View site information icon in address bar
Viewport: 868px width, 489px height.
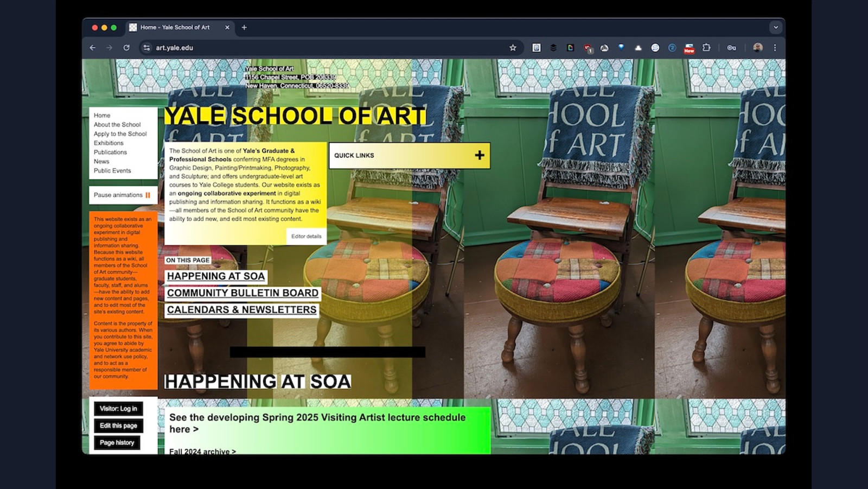(146, 48)
